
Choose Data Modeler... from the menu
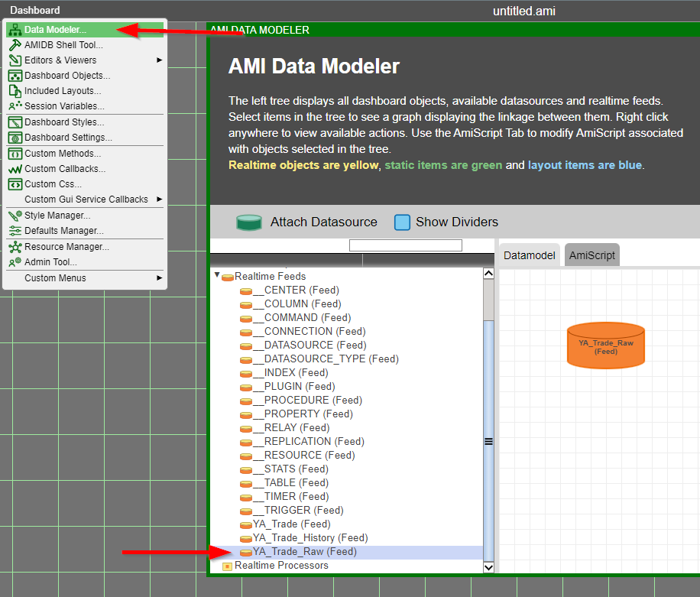85,30
